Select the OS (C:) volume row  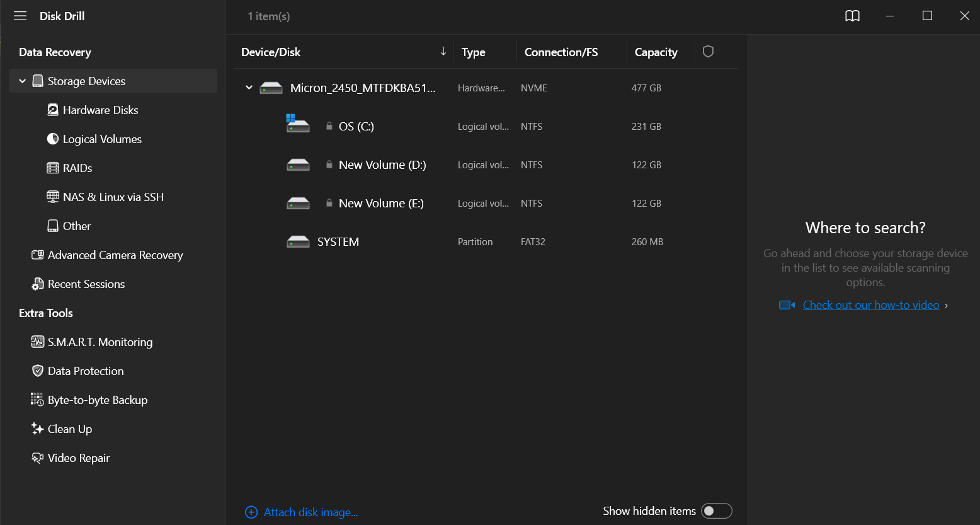(356, 127)
